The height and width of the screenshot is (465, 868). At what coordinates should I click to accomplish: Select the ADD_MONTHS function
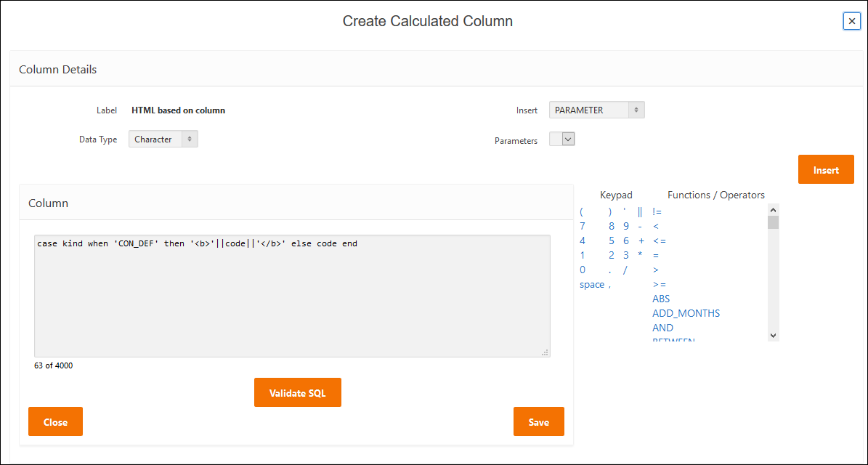[686, 314]
